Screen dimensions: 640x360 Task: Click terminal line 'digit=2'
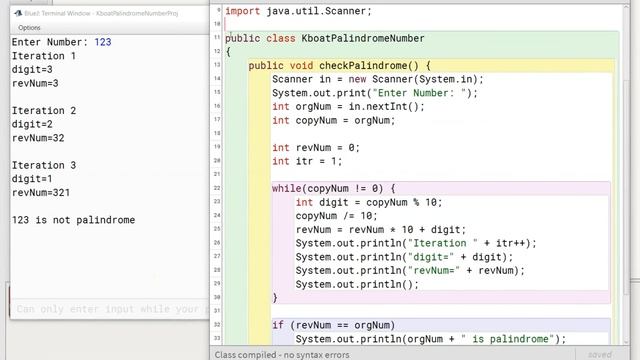[x=32, y=124]
